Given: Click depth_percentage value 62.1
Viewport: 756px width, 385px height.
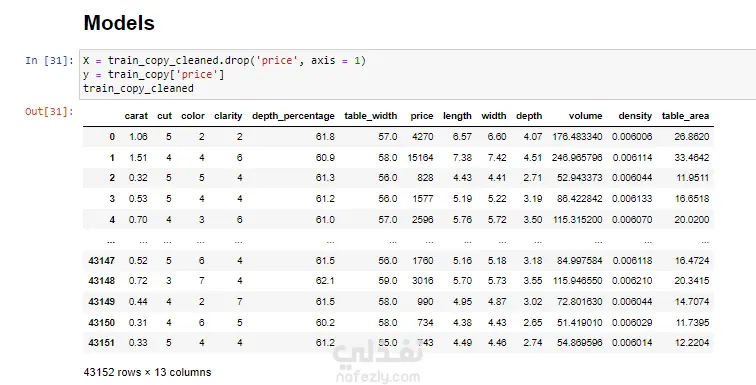Looking at the screenshot, I should 325,281.
